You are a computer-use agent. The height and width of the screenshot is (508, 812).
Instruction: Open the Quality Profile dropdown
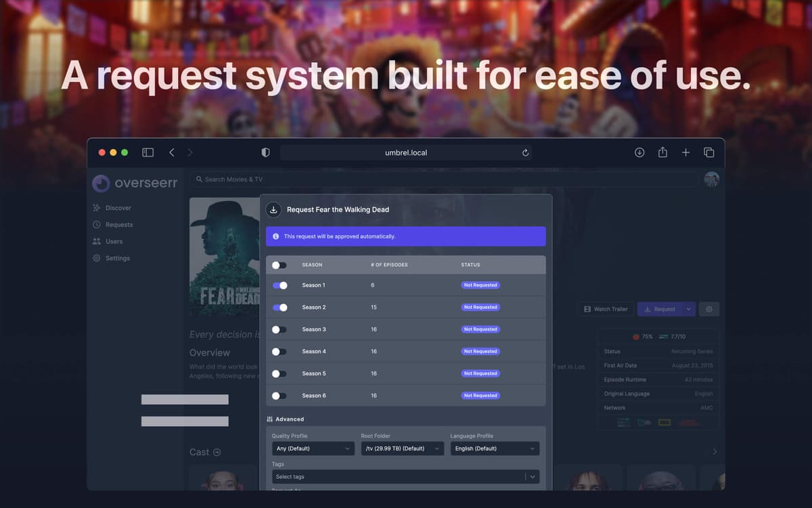pos(313,448)
